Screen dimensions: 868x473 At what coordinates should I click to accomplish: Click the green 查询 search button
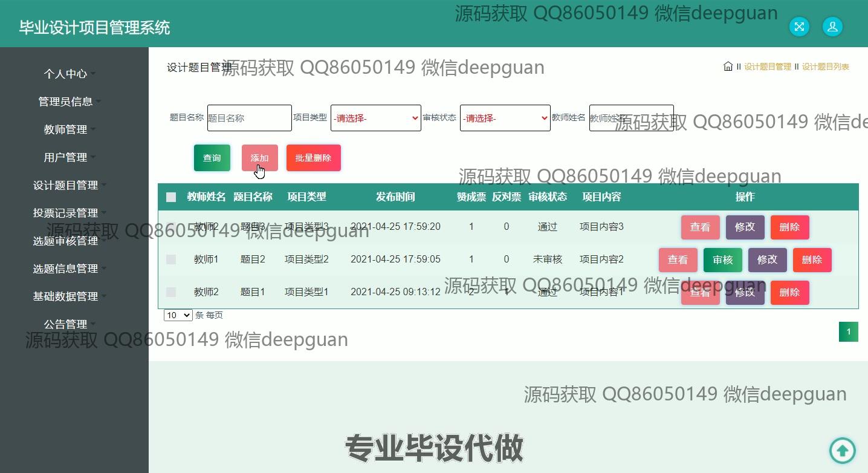(x=212, y=158)
